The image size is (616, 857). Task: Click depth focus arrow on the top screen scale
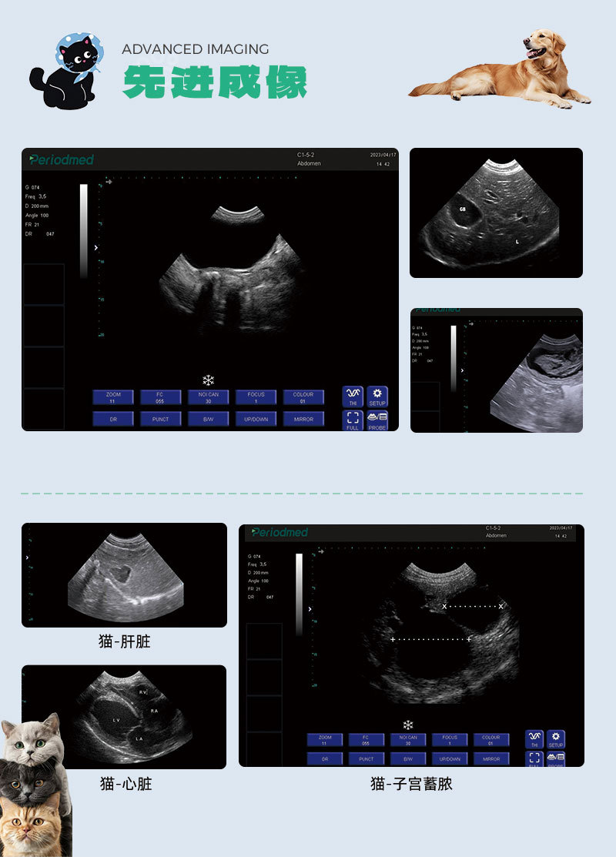(96, 248)
